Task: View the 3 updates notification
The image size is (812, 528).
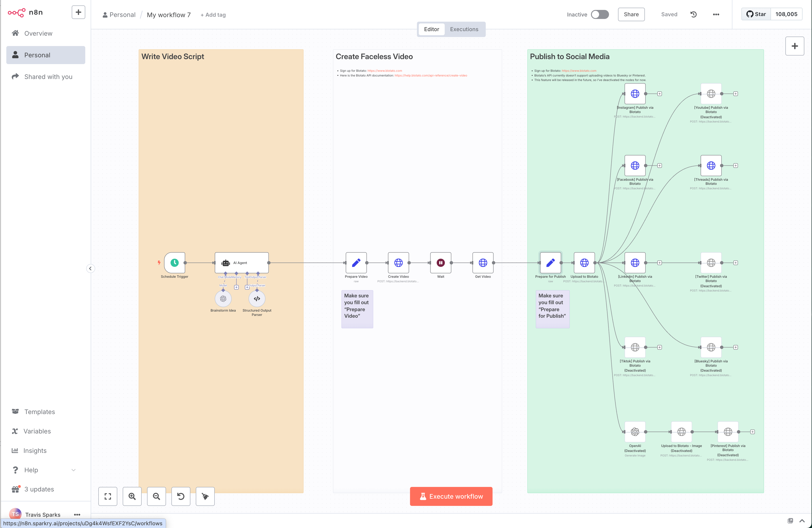Action: point(46,489)
